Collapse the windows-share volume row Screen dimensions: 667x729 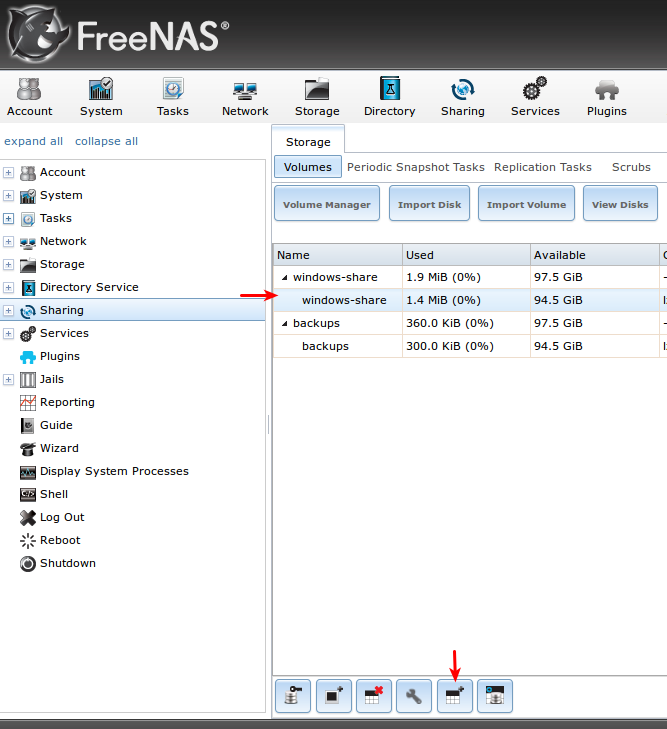(284, 278)
